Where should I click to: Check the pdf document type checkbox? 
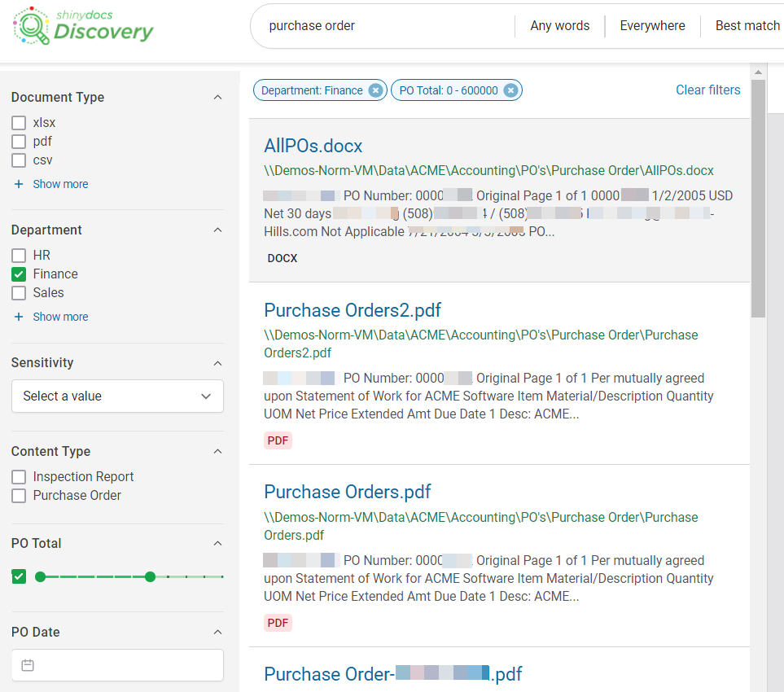coord(19,141)
